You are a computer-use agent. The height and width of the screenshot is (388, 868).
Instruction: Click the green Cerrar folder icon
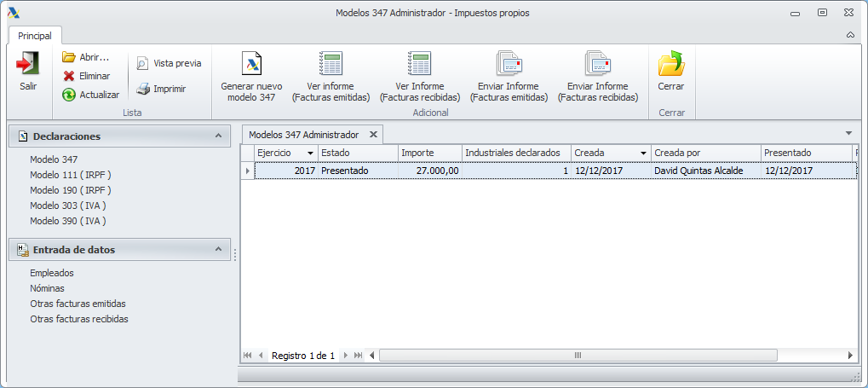click(x=671, y=63)
